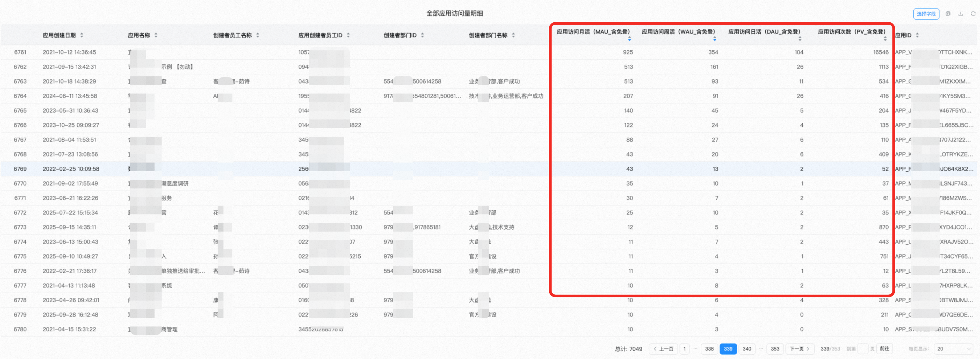Sort by 创建者部门名称 column sort icon
980x359 pixels.
(513, 35)
